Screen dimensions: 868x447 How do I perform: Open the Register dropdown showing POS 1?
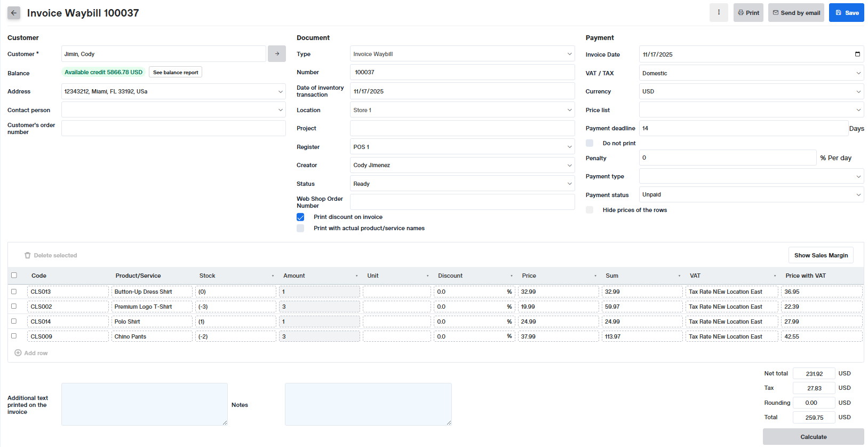[463, 147]
